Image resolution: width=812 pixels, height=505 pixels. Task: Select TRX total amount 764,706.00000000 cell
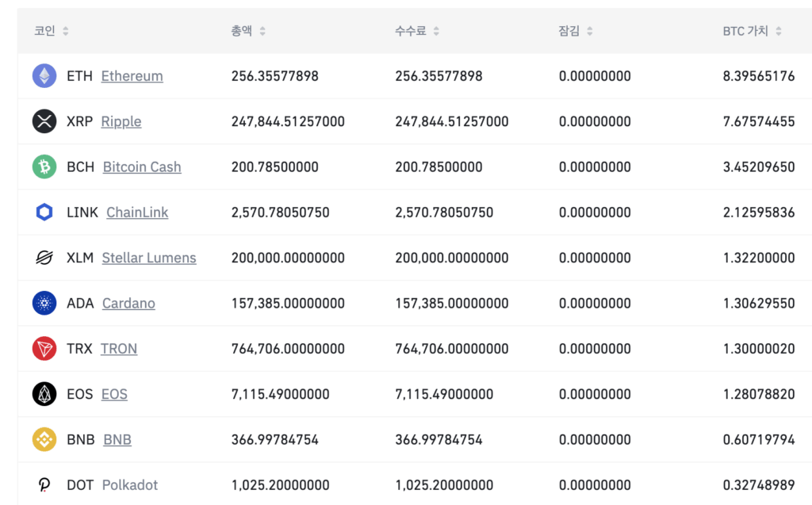pyautogui.click(x=288, y=349)
